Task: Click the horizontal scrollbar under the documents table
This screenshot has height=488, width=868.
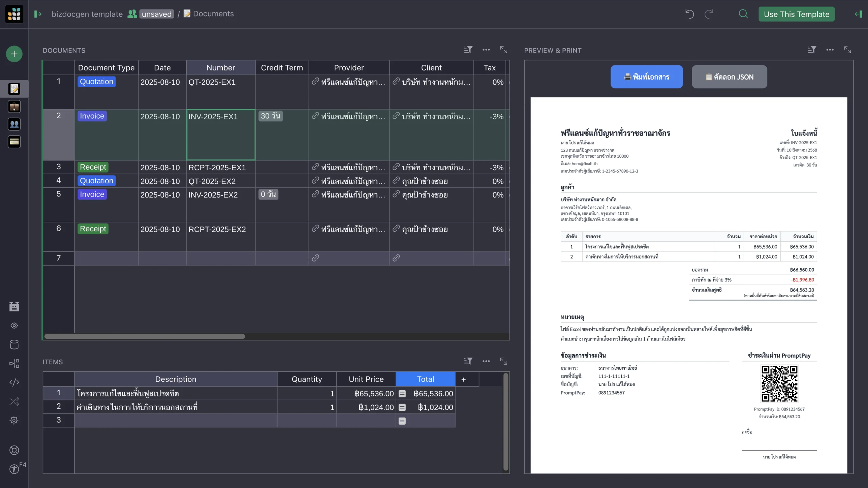Action: [x=144, y=336]
